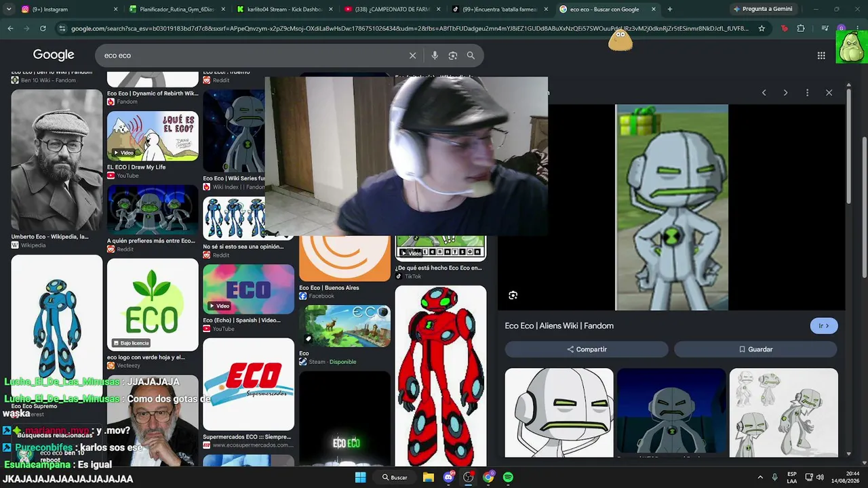
Task: Open green ECO leaf logo result
Action: pyautogui.click(x=153, y=305)
